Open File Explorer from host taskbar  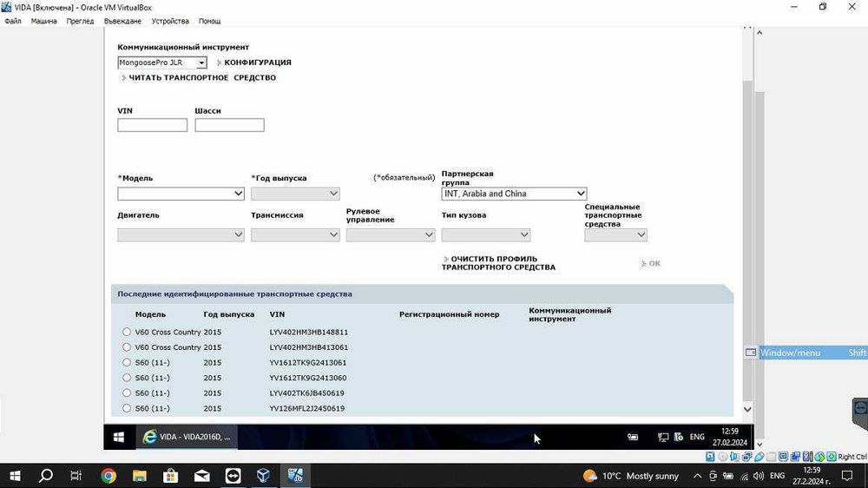(140, 476)
